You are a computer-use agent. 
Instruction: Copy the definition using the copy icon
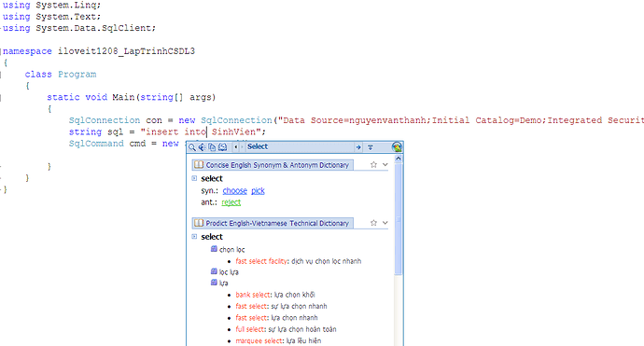(x=212, y=147)
